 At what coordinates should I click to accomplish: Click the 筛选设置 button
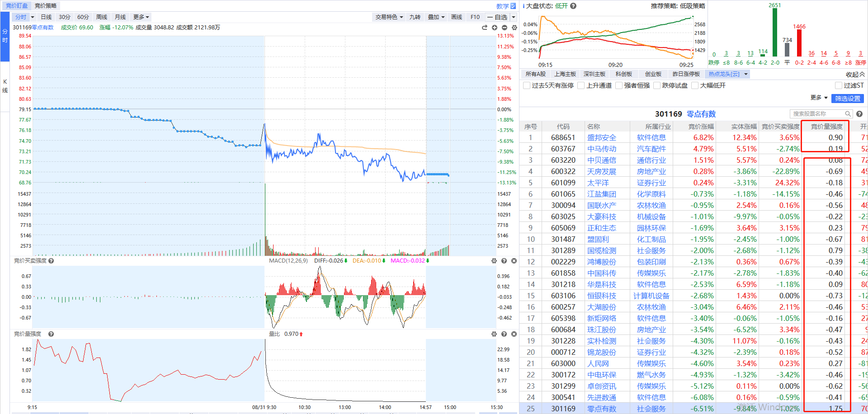847,99
